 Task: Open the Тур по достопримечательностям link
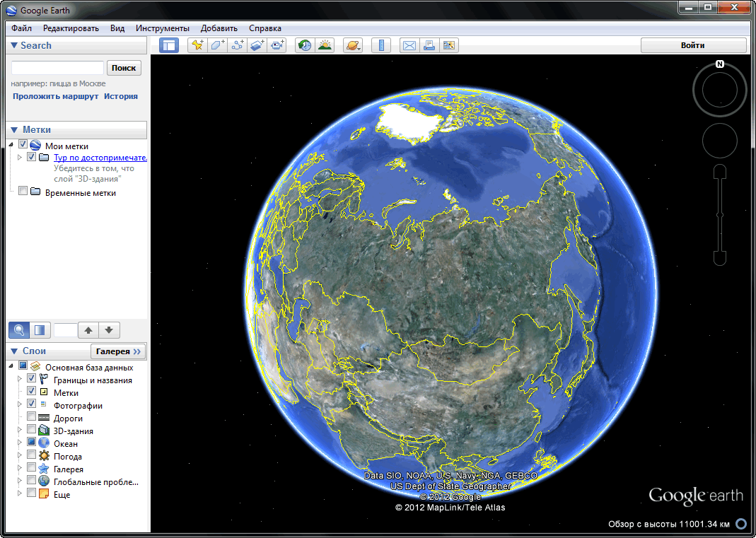point(100,158)
